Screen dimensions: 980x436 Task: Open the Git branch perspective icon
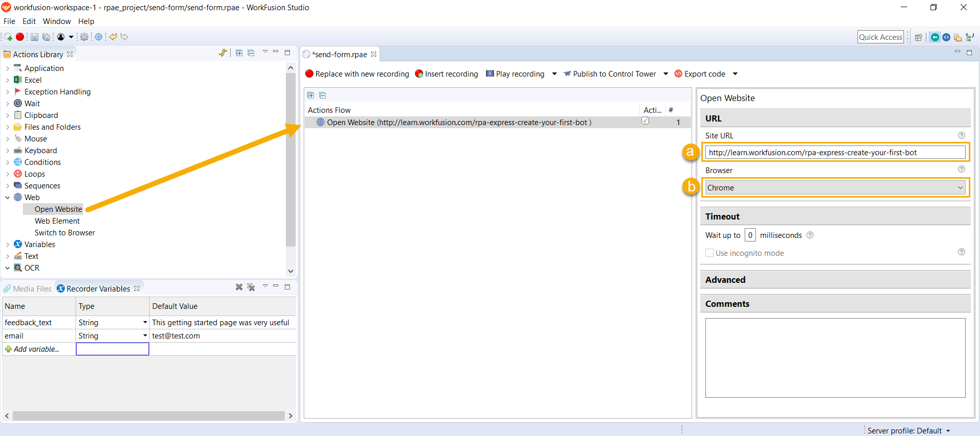(x=970, y=37)
